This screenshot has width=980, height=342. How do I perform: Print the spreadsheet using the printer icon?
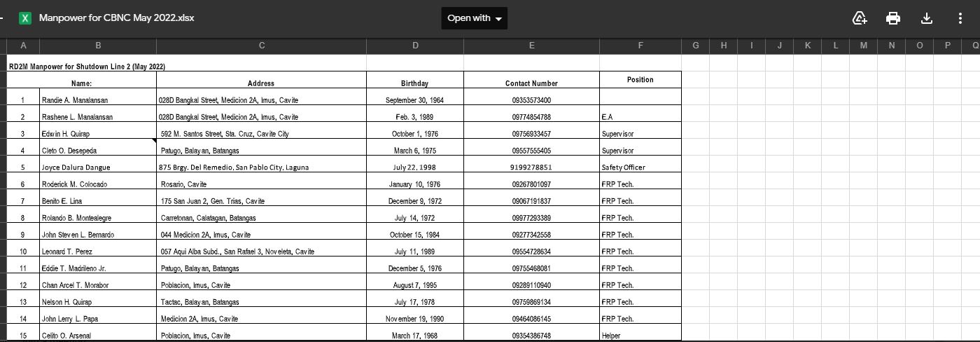[893, 18]
